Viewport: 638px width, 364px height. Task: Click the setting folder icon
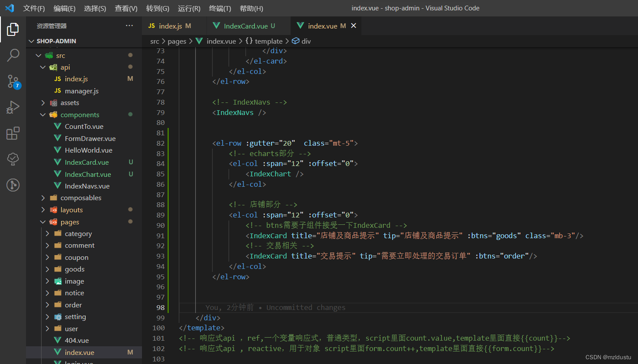(x=58, y=316)
